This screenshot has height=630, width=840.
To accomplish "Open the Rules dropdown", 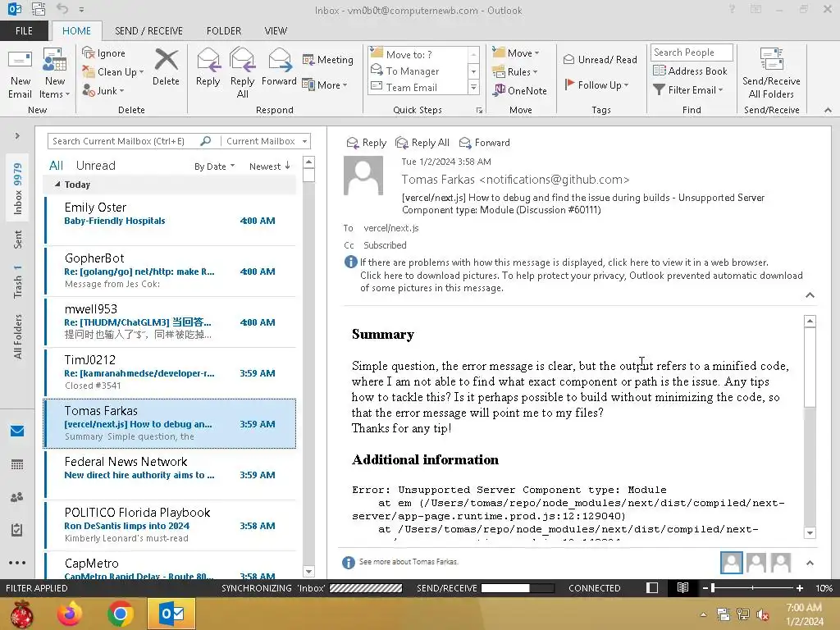I will coord(515,72).
